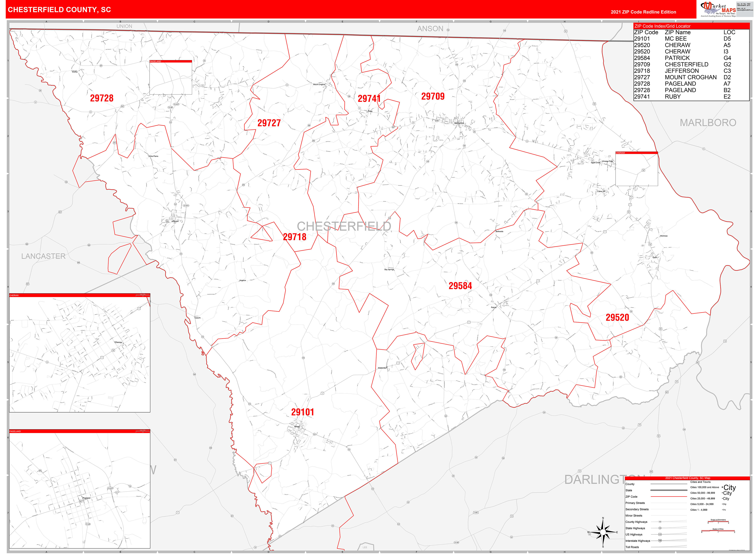This screenshot has width=756, height=554.
Task: Click the Scale in Kilometers bar
Action: click(718, 522)
